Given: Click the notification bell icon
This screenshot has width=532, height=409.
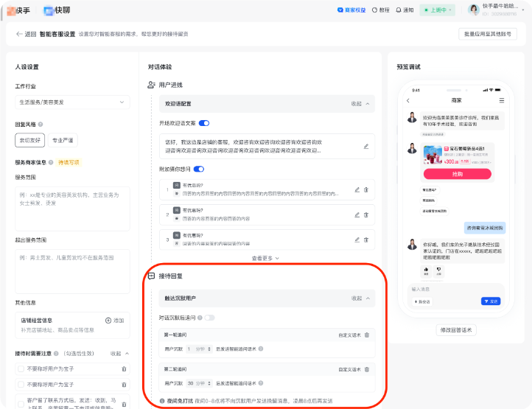Looking at the screenshot, I should (399, 10).
